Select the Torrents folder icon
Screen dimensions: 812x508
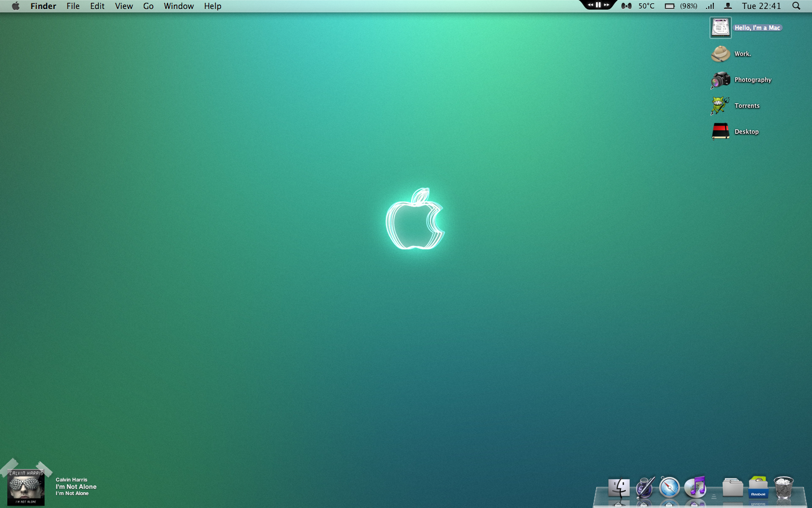720,106
